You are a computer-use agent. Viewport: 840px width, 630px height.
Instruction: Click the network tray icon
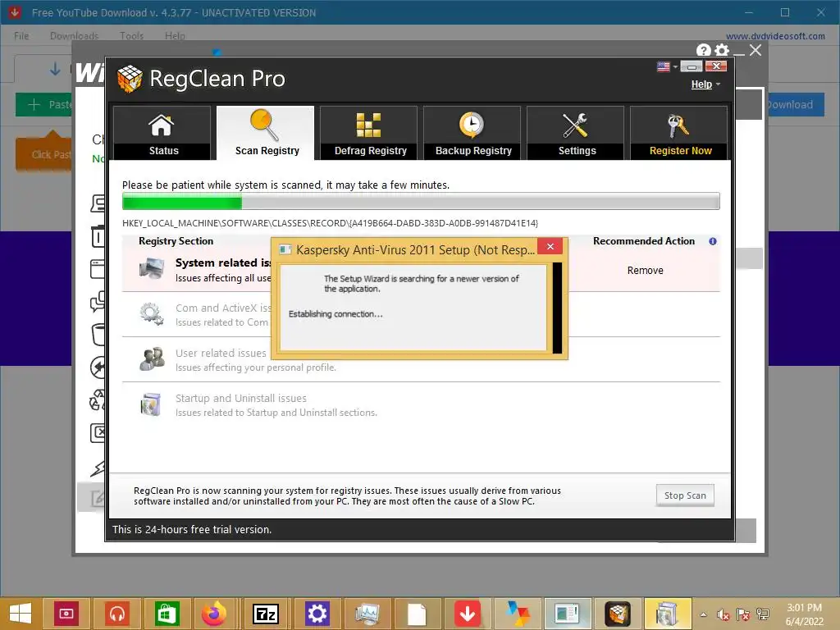pyautogui.click(x=762, y=614)
